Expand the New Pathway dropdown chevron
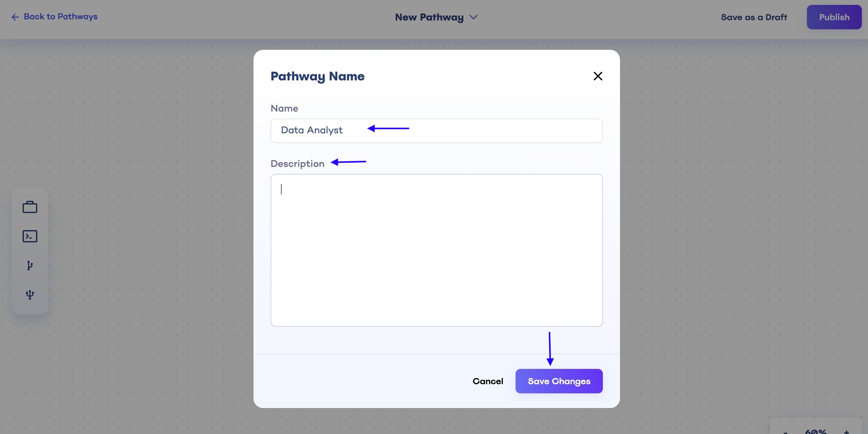This screenshot has width=868, height=434. 474,17
